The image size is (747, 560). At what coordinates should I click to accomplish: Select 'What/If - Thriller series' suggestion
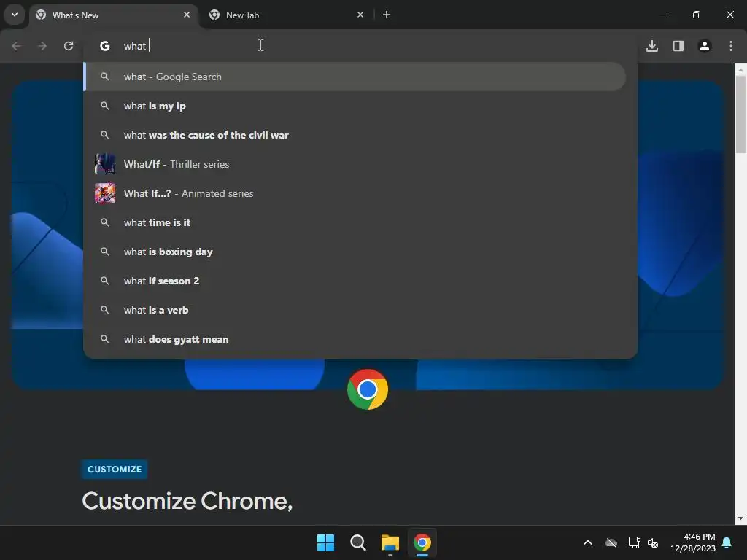click(355, 164)
